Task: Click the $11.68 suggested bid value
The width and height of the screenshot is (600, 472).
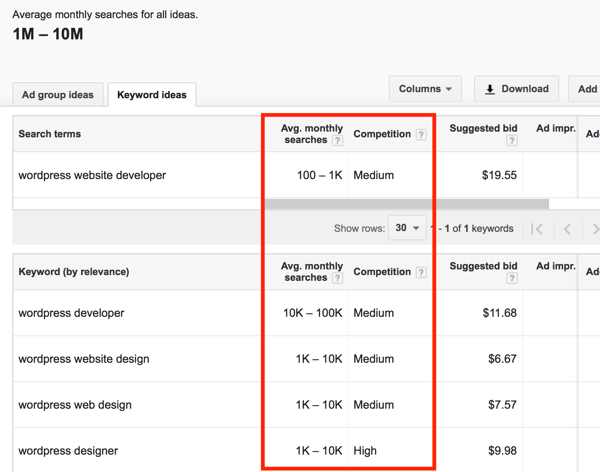Action: click(x=499, y=313)
